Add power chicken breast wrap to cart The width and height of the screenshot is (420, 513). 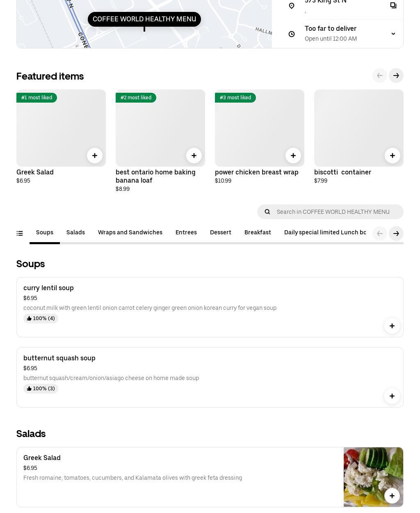coord(293,156)
